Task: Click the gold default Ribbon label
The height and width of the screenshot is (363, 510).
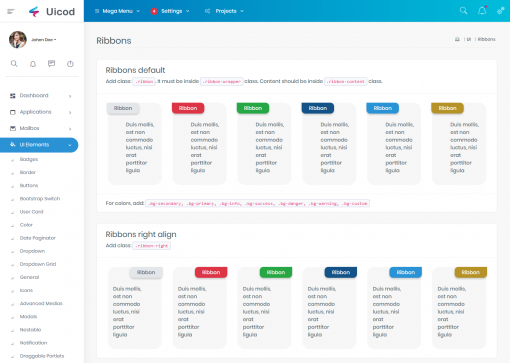Action: coord(447,108)
